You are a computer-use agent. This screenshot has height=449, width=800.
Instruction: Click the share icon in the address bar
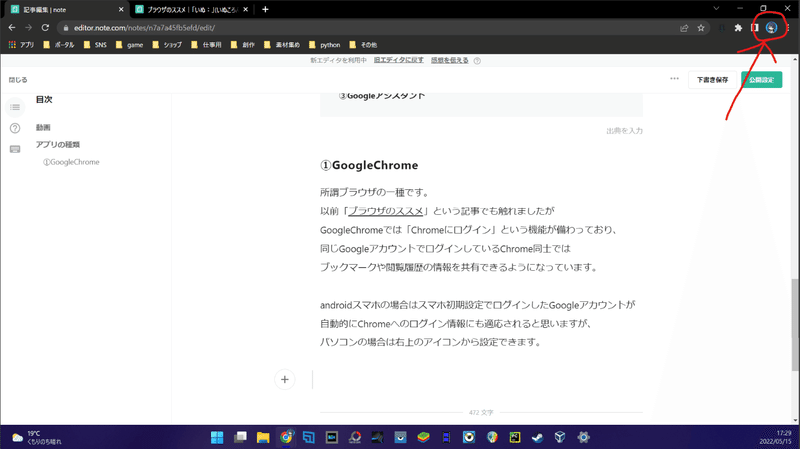[x=684, y=28]
